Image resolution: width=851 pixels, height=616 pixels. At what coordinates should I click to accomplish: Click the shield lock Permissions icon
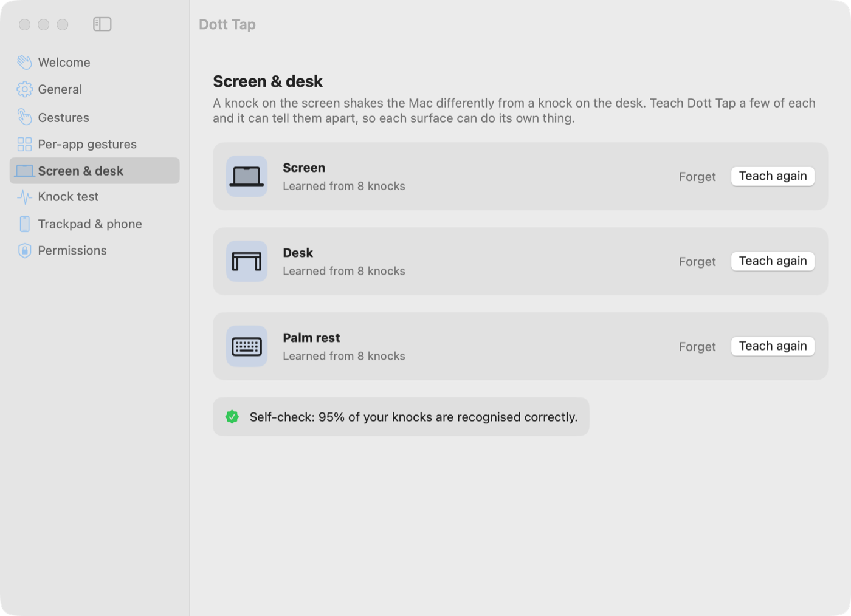tap(24, 250)
